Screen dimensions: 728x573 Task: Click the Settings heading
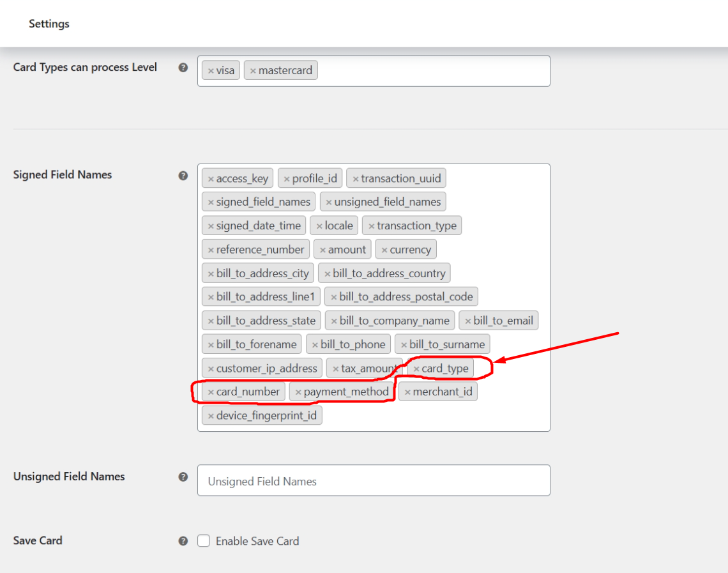49,24
